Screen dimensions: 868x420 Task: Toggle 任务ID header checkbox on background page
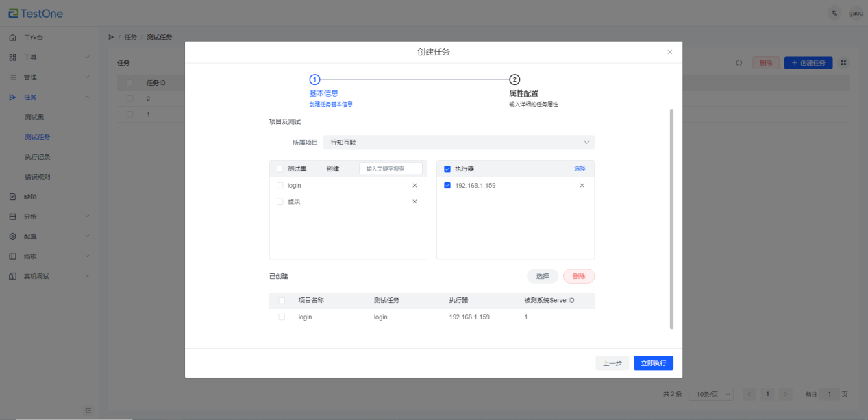click(x=129, y=83)
